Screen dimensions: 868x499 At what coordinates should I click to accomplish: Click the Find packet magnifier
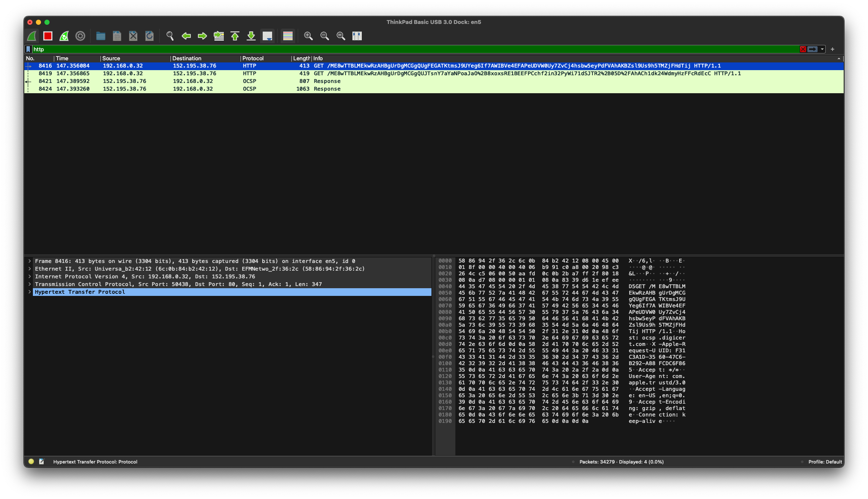170,36
